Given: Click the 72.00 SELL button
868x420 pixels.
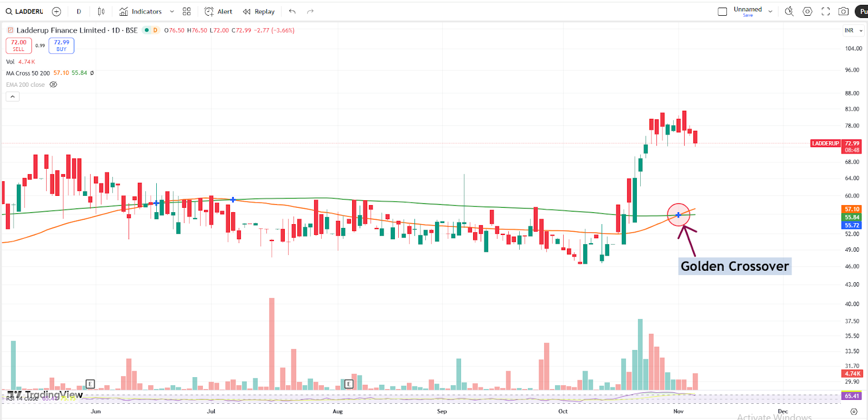Looking at the screenshot, I should tap(18, 46).
